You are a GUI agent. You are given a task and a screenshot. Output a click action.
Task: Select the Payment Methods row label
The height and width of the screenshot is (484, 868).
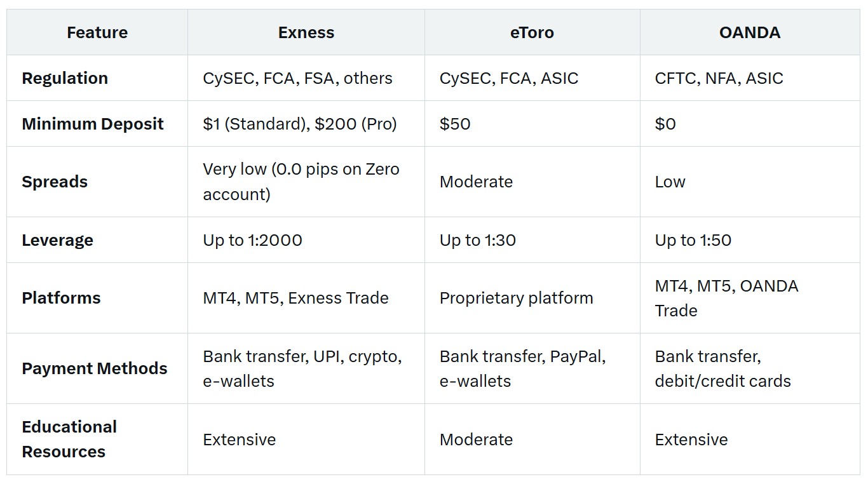click(95, 368)
